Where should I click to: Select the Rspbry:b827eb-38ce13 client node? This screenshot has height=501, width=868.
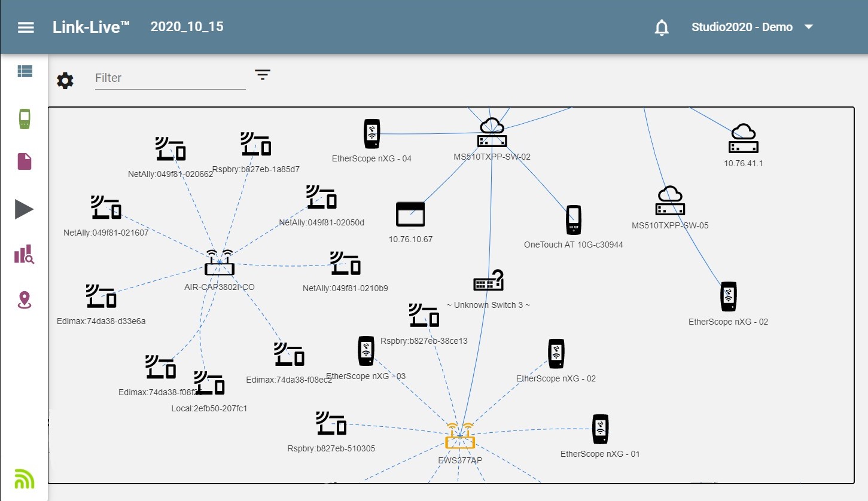coord(424,315)
